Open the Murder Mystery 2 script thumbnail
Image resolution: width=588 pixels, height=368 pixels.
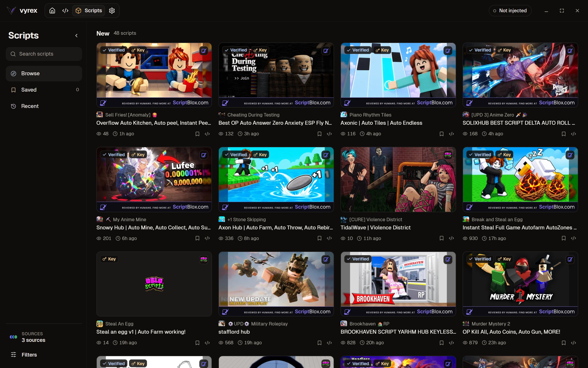pos(520,284)
